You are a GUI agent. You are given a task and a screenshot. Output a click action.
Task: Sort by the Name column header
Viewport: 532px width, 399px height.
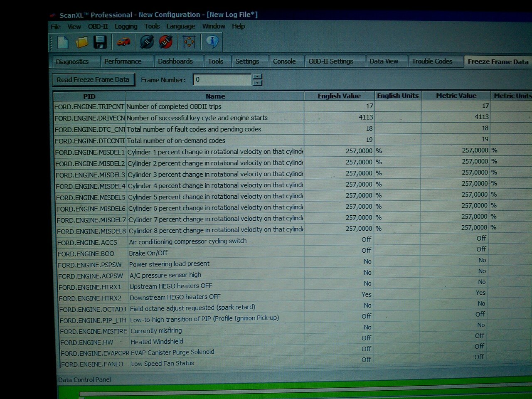click(x=215, y=96)
